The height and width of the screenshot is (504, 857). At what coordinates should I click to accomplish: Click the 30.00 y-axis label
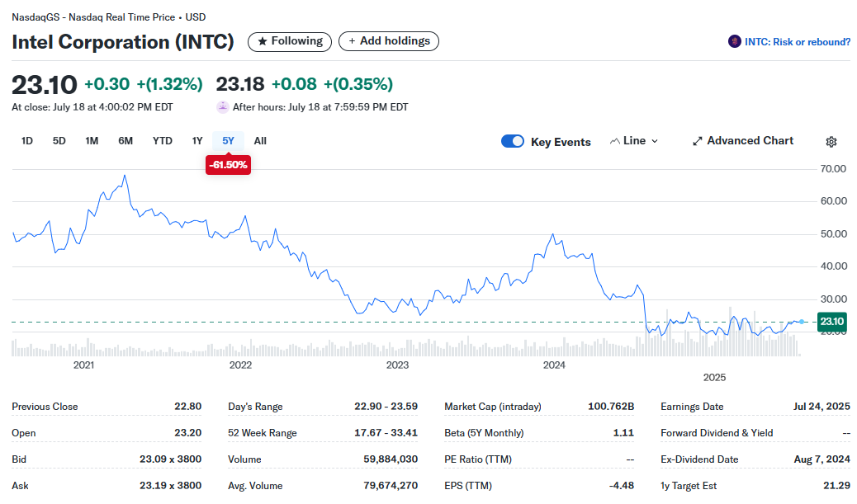834,299
